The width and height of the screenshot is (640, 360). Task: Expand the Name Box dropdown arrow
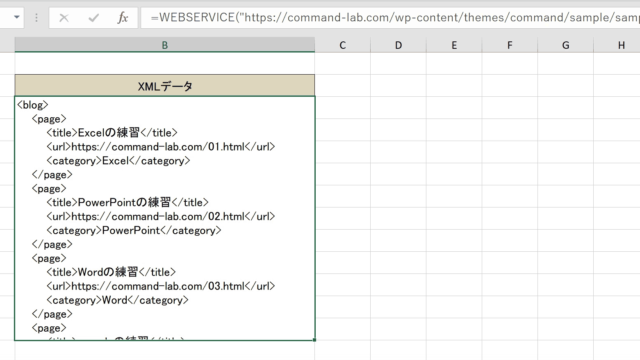pyautogui.click(x=17, y=18)
